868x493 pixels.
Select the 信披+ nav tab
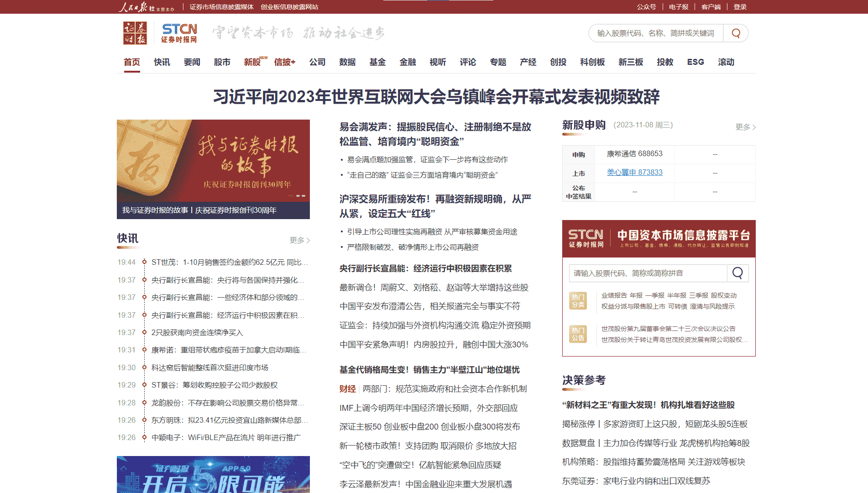(285, 62)
